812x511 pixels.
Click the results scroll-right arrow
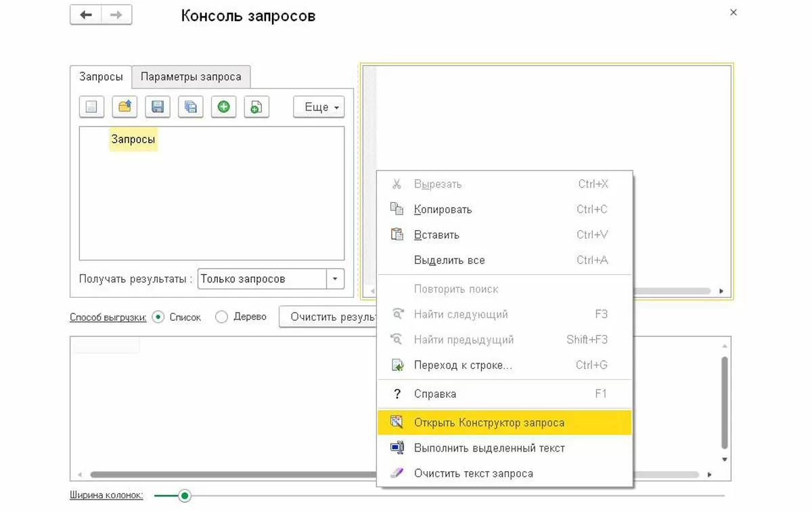tap(710, 475)
